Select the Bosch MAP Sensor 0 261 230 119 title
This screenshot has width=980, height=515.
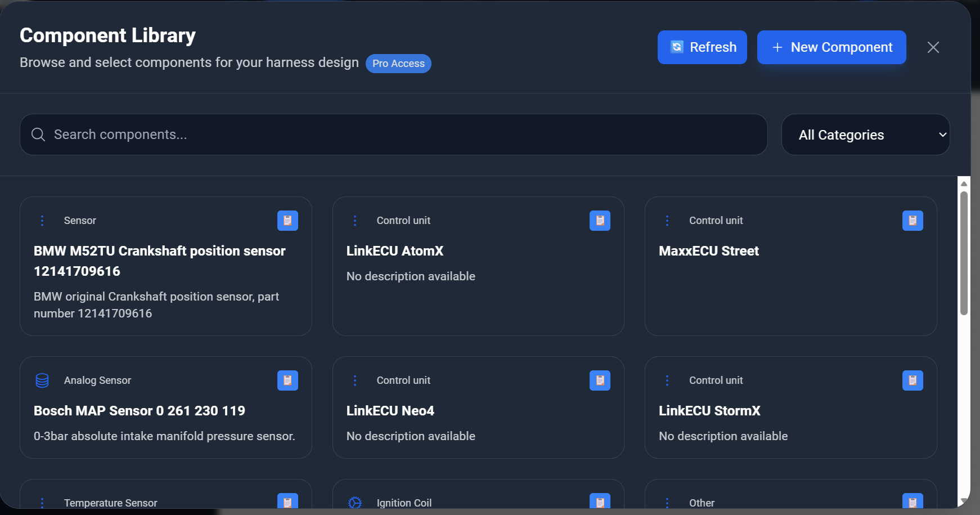click(x=140, y=411)
